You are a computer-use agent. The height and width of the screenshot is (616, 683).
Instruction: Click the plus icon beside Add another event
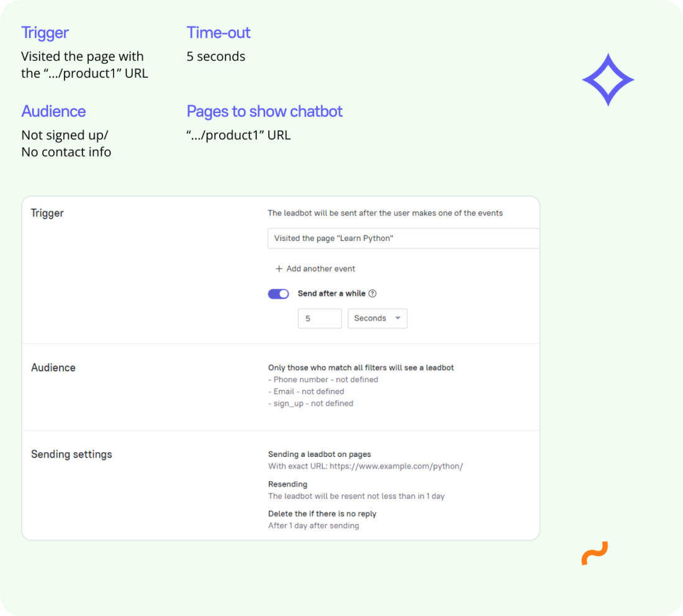coord(279,268)
